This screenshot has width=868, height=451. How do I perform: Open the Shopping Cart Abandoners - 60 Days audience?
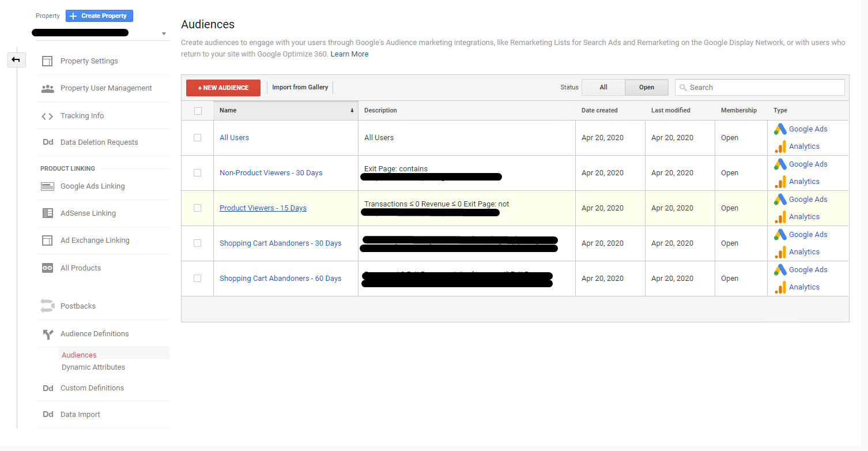coord(280,279)
